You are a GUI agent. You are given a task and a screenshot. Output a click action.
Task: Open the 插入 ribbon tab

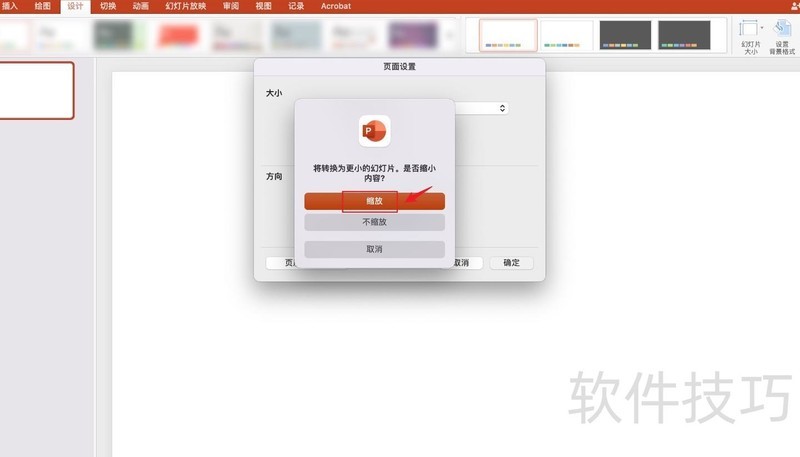click(9, 6)
